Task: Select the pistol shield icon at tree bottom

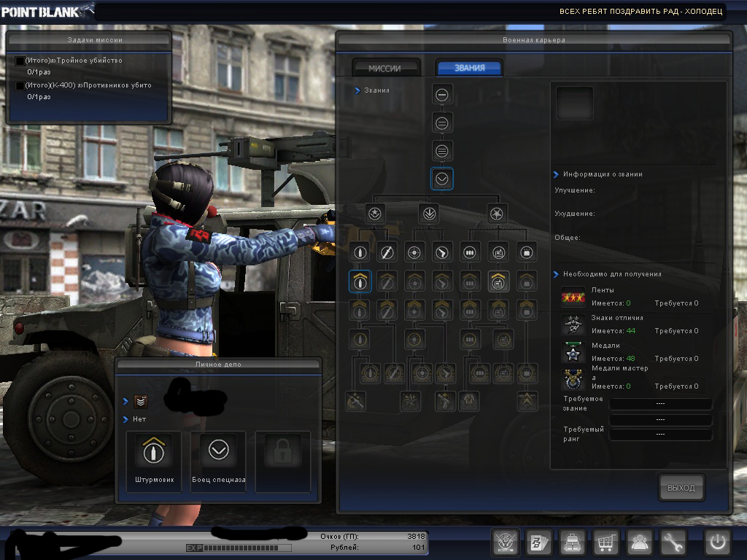Action: coord(445,401)
